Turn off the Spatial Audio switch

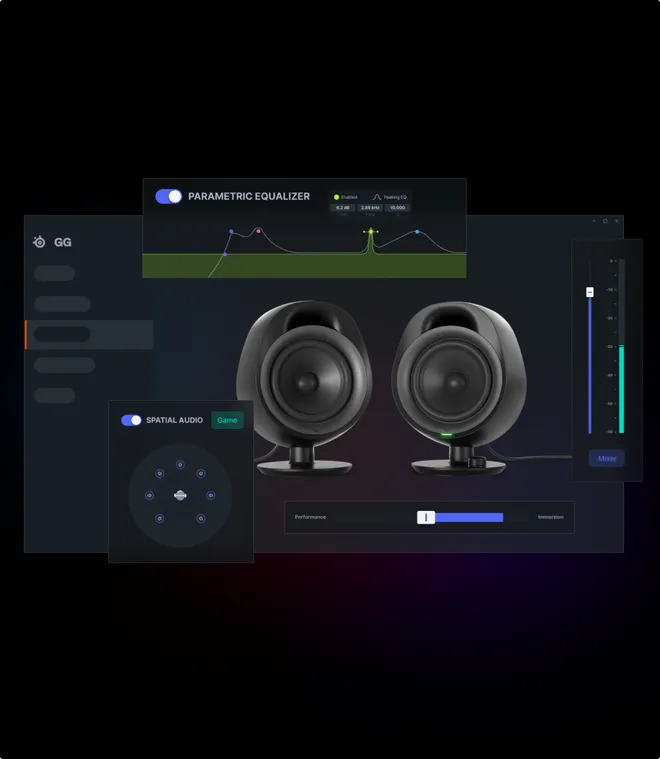131,420
